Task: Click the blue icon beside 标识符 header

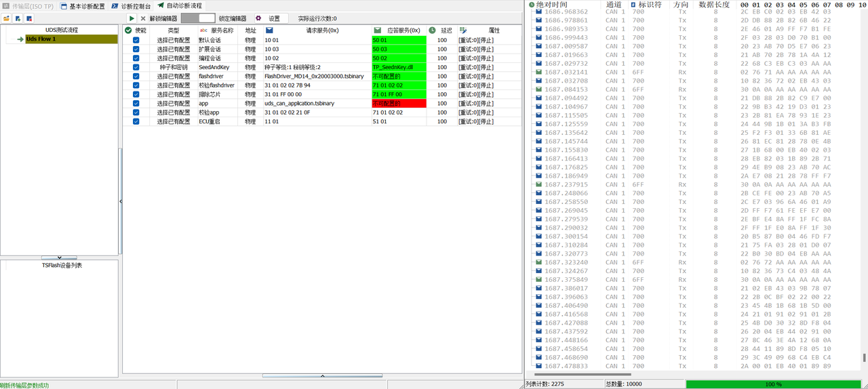Action: coord(633,5)
